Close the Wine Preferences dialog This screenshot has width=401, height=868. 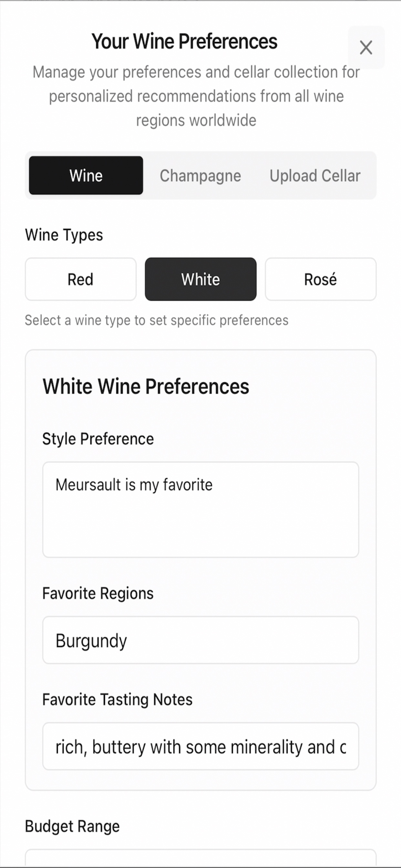click(366, 47)
